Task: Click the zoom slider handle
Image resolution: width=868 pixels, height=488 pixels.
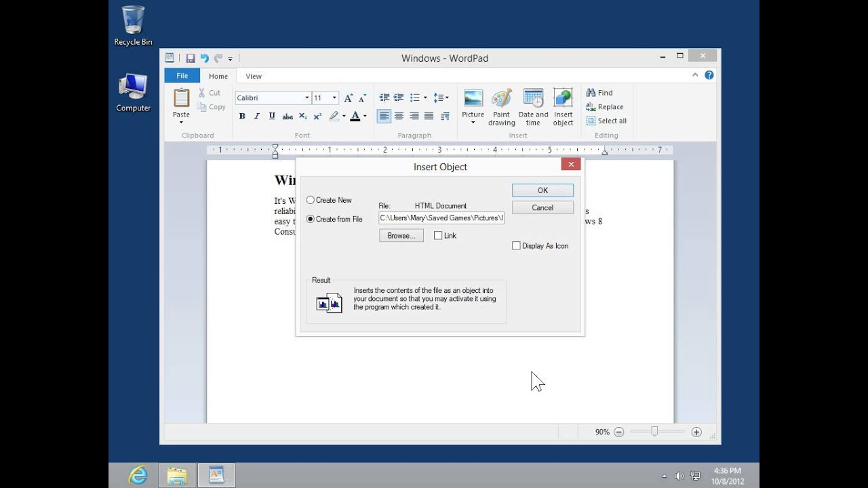Action: (654, 432)
